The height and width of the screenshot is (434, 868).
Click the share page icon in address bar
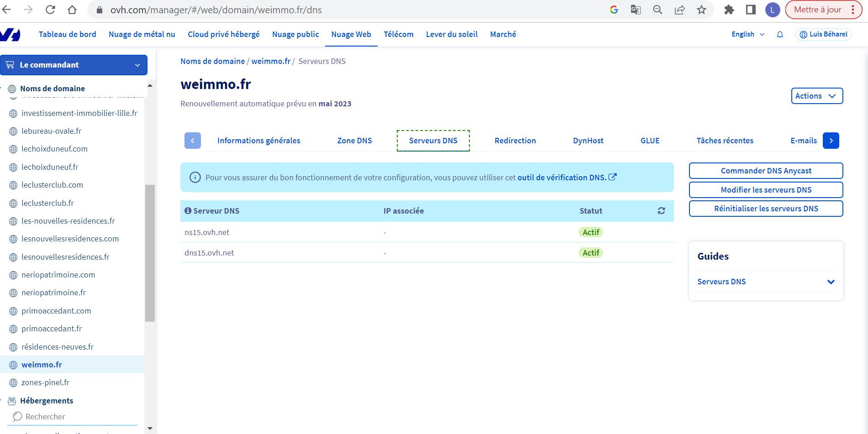679,10
